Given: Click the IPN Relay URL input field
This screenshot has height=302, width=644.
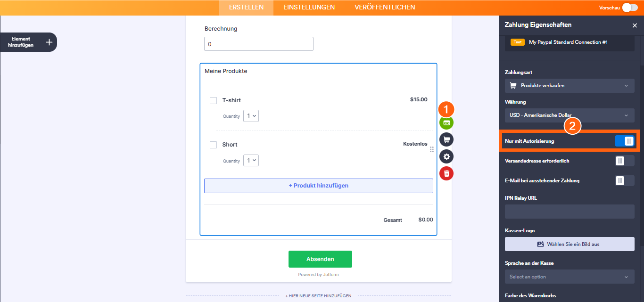Looking at the screenshot, I should coord(570,212).
